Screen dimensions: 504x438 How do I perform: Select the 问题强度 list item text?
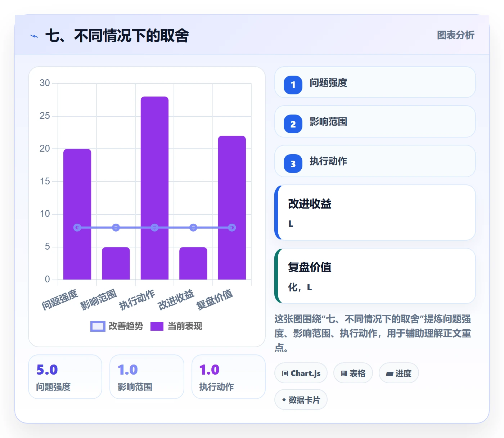pos(328,83)
